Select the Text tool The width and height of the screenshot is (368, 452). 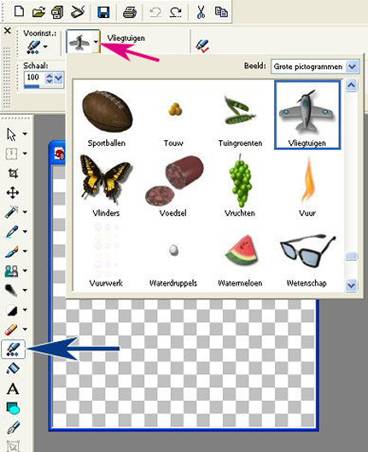13,389
